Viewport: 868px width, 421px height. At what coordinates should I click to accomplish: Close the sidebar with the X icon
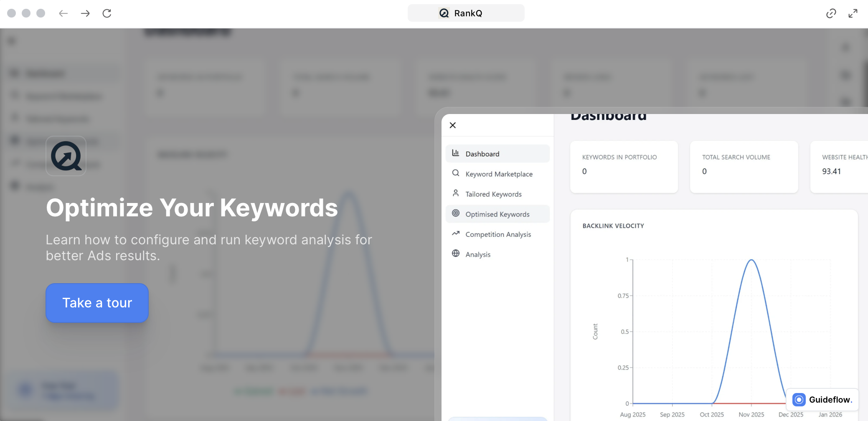coord(452,125)
